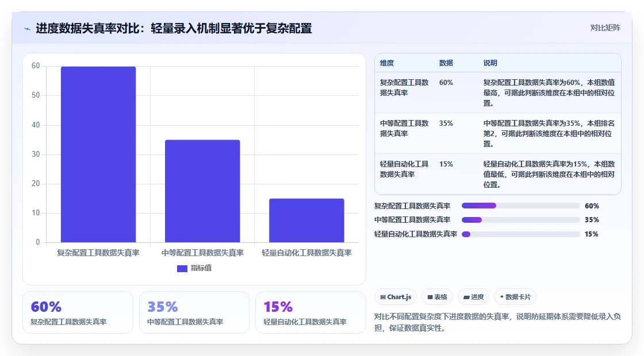Click the 15% cell in the table
The height and width of the screenshot is (356, 644).
click(x=446, y=164)
